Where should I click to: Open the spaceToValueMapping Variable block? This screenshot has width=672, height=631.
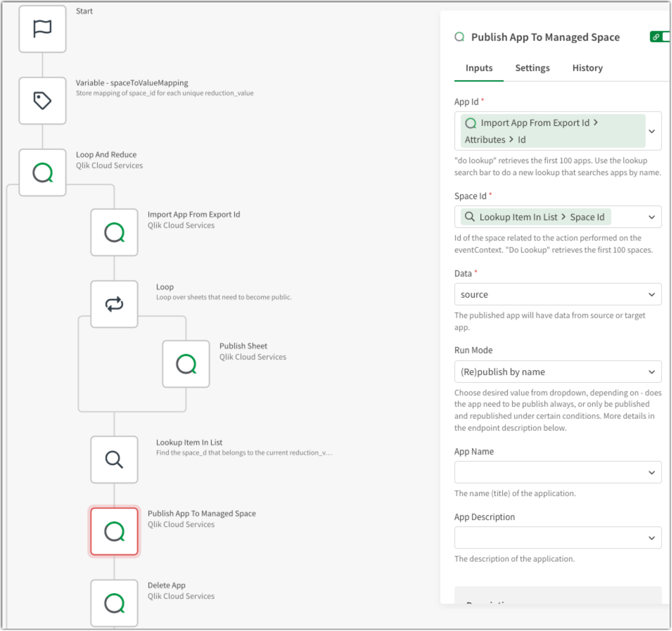click(x=42, y=100)
